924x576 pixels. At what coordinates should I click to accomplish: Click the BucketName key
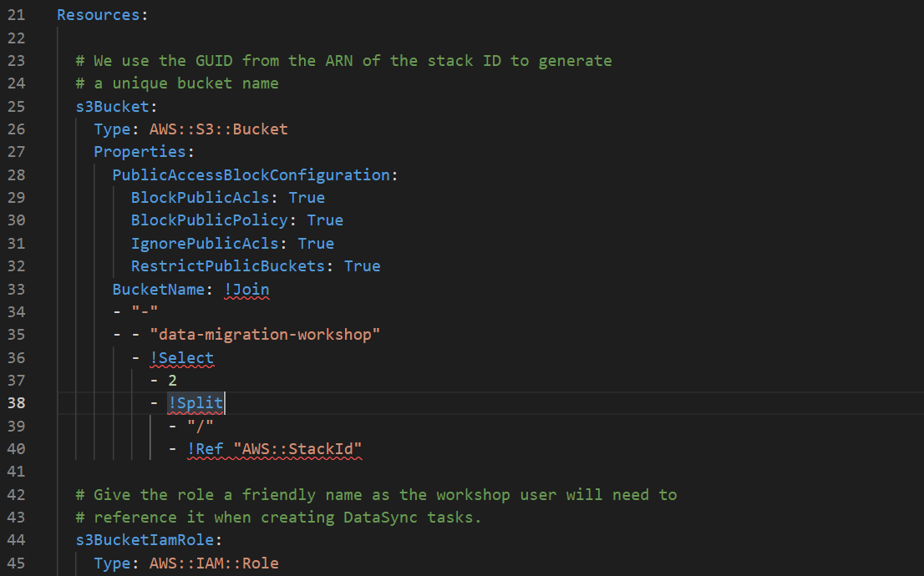(x=159, y=289)
